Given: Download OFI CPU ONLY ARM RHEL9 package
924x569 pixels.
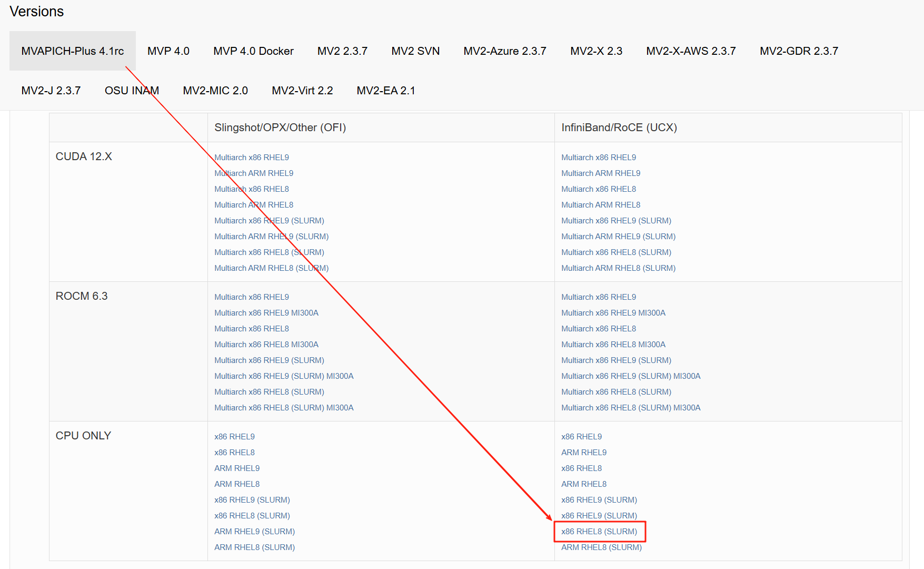Looking at the screenshot, I should click(237, 468).
